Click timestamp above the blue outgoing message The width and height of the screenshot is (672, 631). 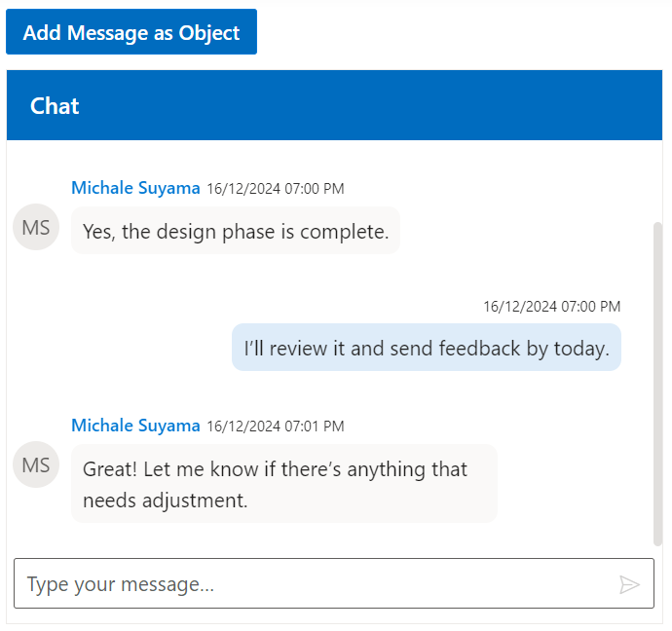coord(552,307)
